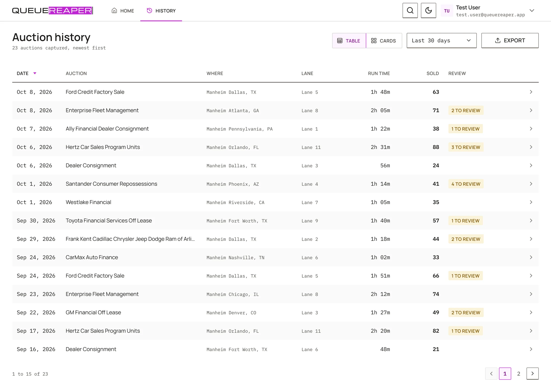Click 4 TO REVIEW badge on Santander row
Image resolution: width=551 pixels, height=392 pixels.
466,184
